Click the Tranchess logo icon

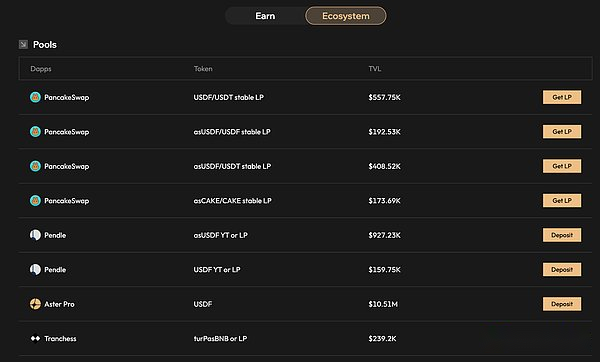pos(35,338)
